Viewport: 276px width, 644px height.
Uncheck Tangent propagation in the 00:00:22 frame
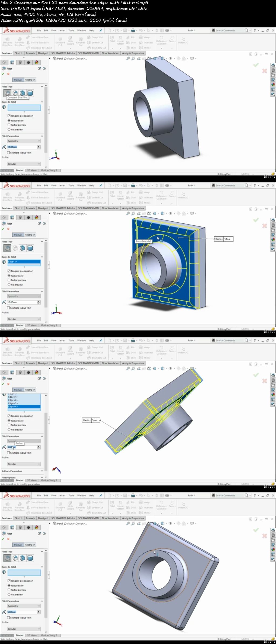coord(9,116)
